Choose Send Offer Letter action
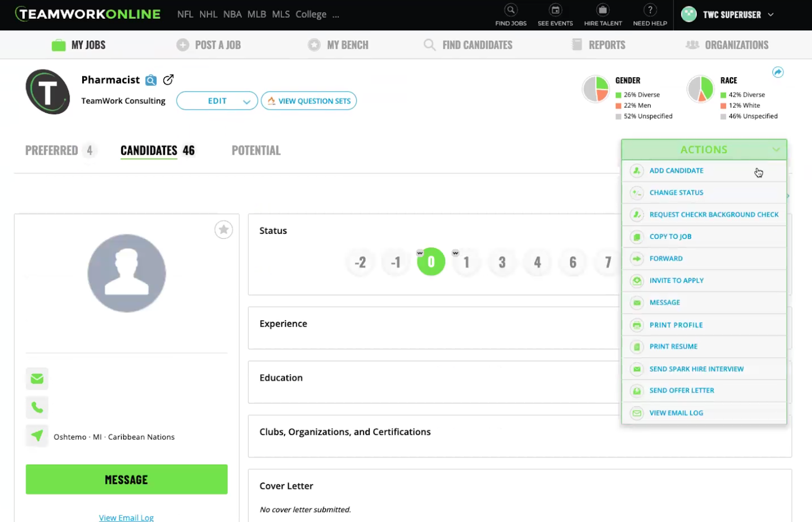 click(x=704, y=391)
